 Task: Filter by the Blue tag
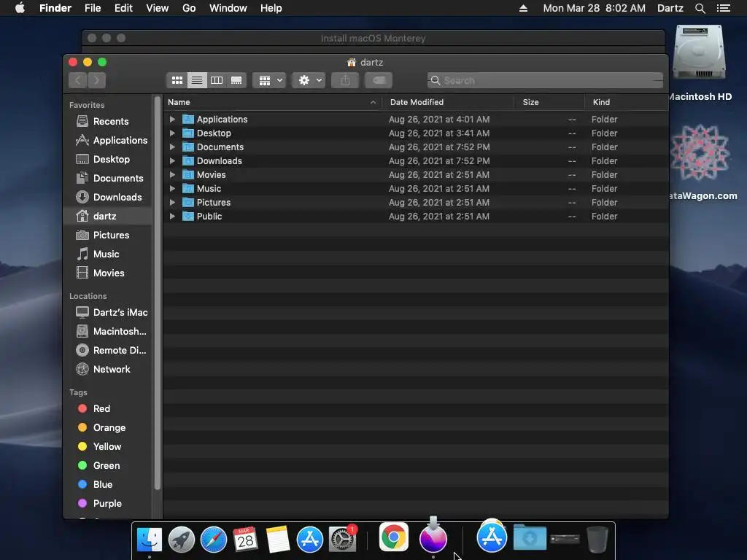coord(109,484)
